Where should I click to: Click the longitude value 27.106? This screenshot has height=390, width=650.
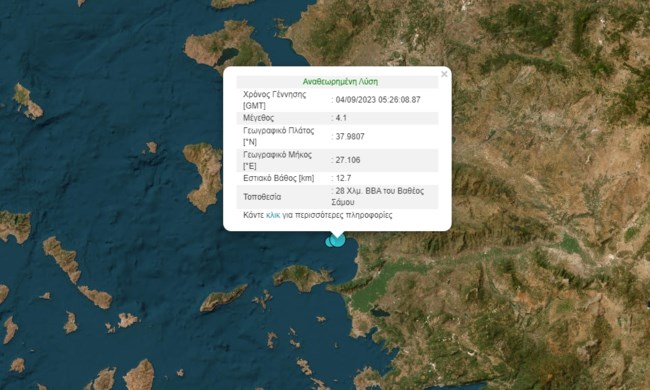coord(348,160)
